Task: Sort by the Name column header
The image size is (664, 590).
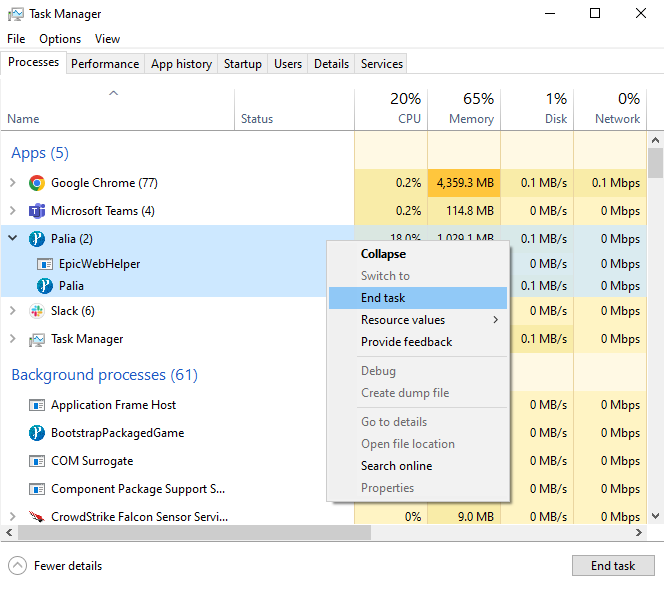Action: tap(118, 110)
